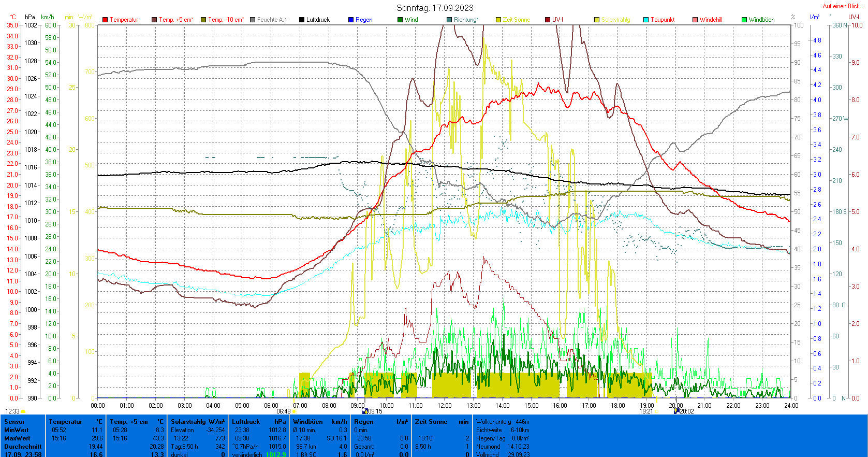Click the Taupunkt legend label
This screenshot has width=868, height=457.
tap(663, 20)
